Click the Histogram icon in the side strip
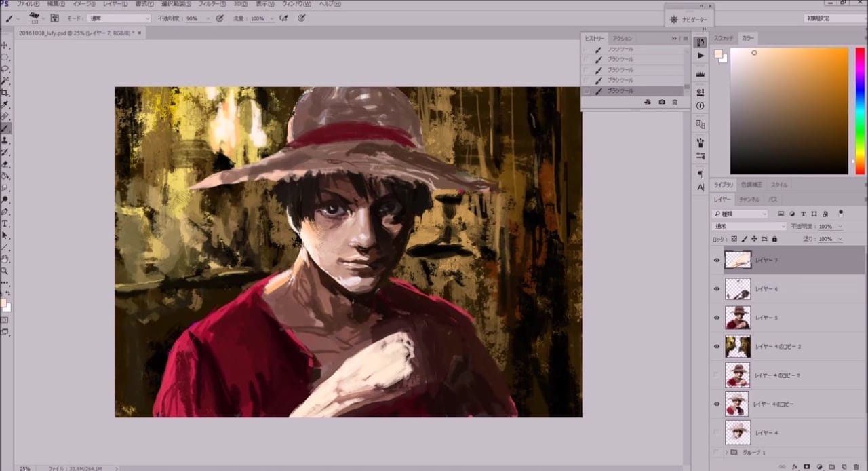The width and height of the screenshot is (868, 471). [x=701, y=74]
